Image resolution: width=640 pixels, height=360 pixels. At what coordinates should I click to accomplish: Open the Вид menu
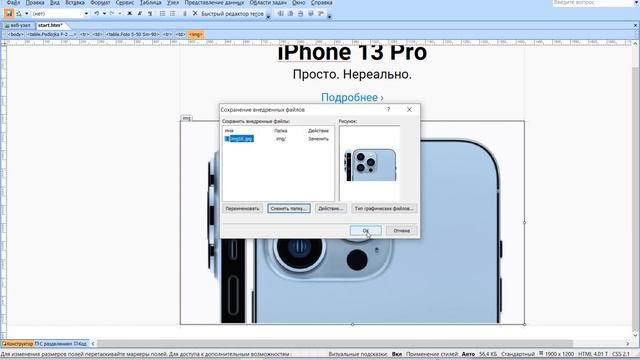click(x=54, y=2)
